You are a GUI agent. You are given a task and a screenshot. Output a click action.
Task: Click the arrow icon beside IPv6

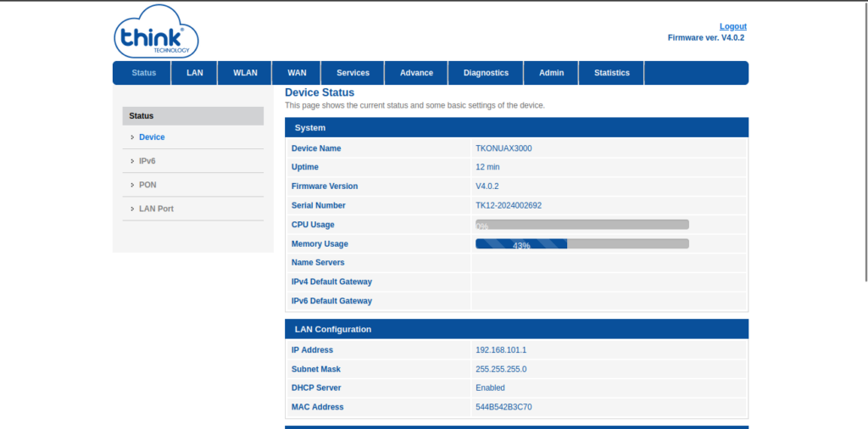pos(132,161)
